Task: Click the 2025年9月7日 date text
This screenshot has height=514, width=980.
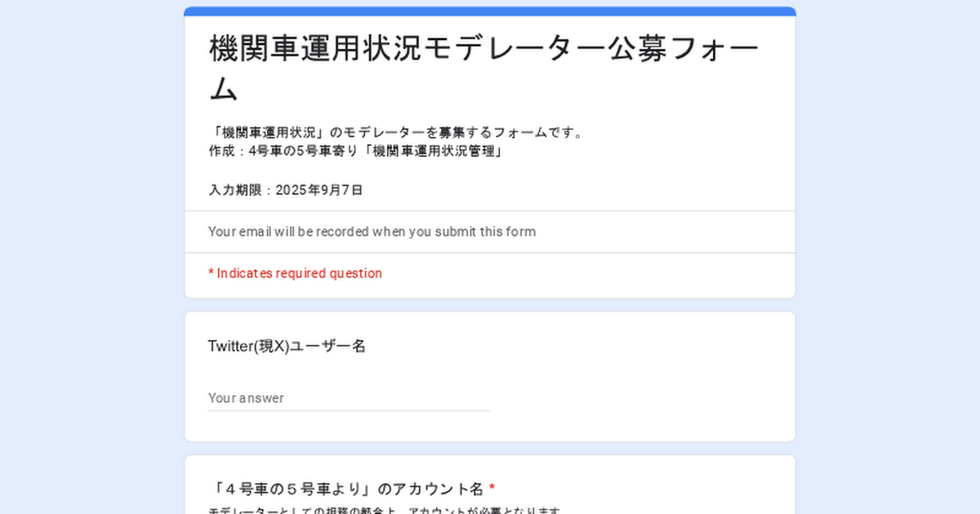Action: (319, 190)
